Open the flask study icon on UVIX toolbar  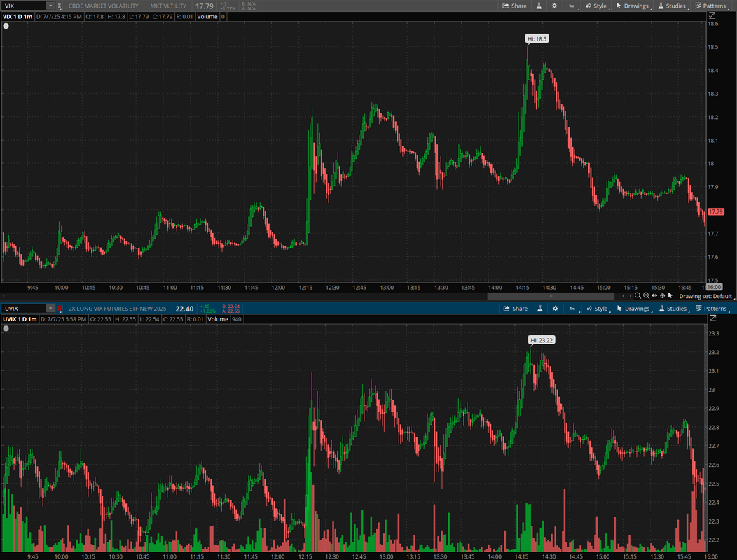point(540,308)
